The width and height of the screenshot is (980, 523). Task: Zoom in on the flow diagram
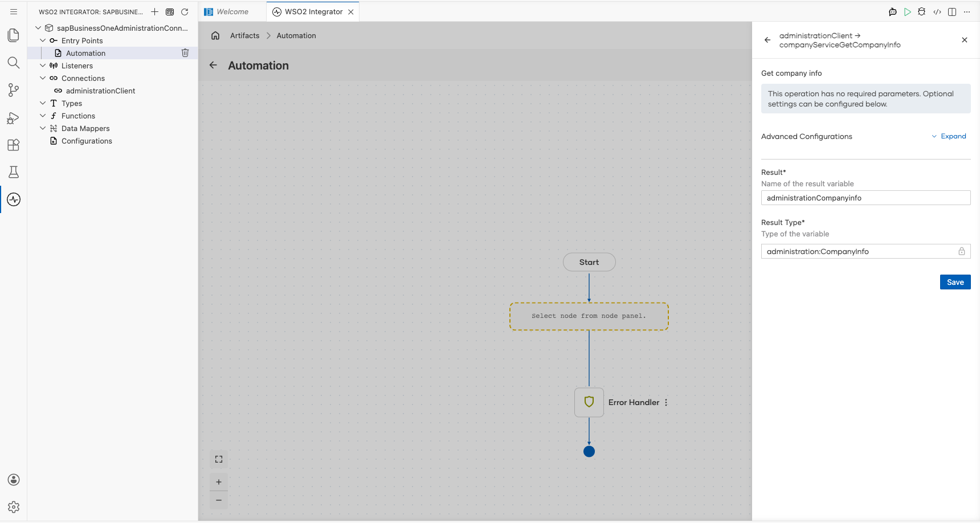(x=219, y=482)
